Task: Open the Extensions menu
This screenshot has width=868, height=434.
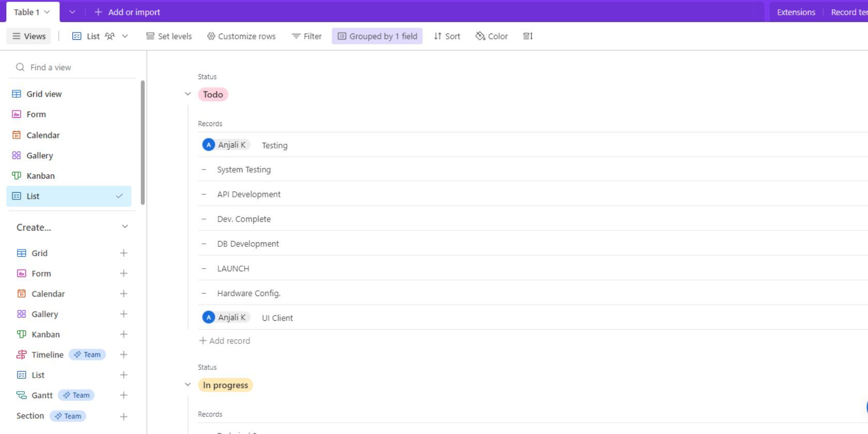Action: point(796,12)
